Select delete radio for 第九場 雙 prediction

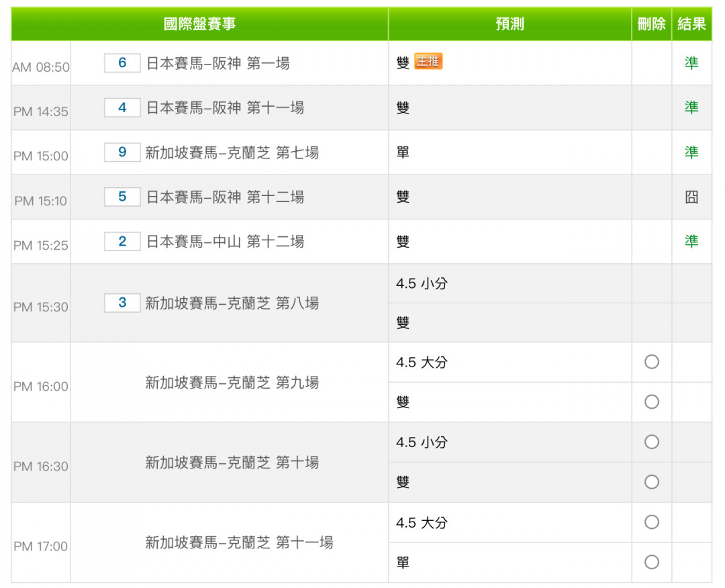pos(651,401)
